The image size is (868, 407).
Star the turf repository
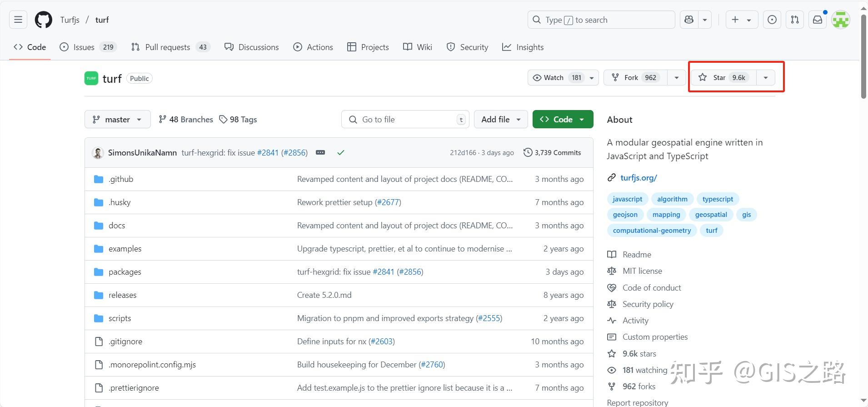(723, 78)
